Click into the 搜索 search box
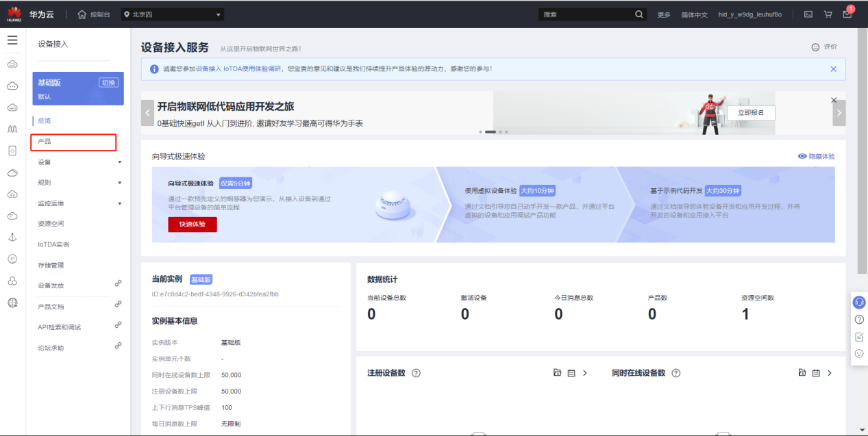 (586, 14)
